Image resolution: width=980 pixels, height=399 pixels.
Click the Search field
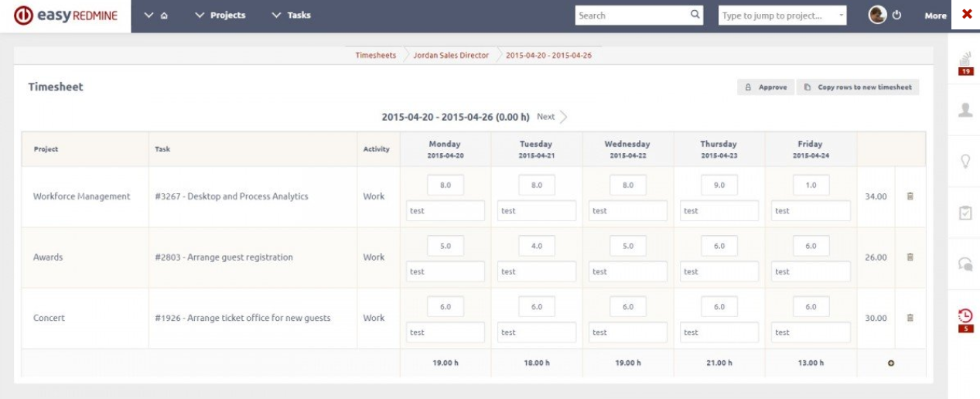pos(639,15)
